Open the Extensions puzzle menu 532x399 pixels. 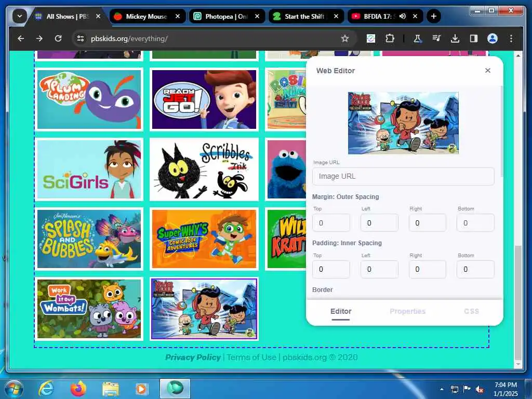390,38
